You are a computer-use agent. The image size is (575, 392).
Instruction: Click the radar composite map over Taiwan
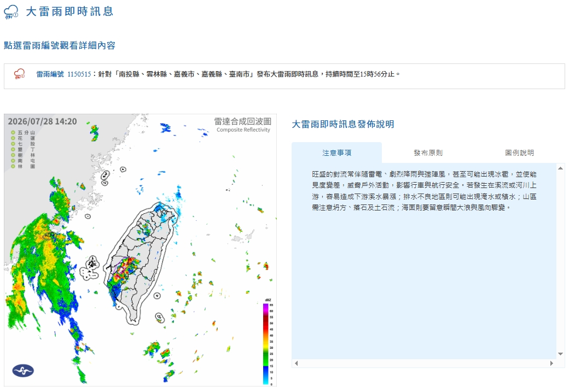point(140,250)
